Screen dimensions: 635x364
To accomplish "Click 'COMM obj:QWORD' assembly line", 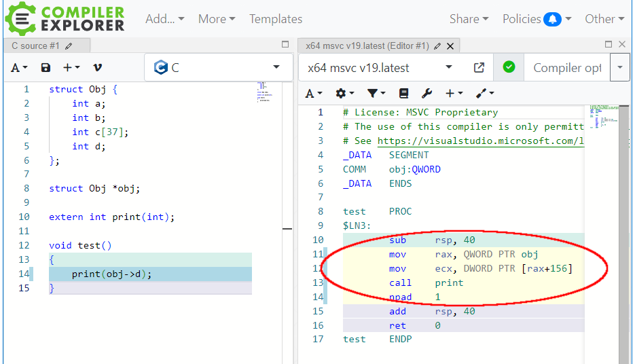I will click(392, 169).
